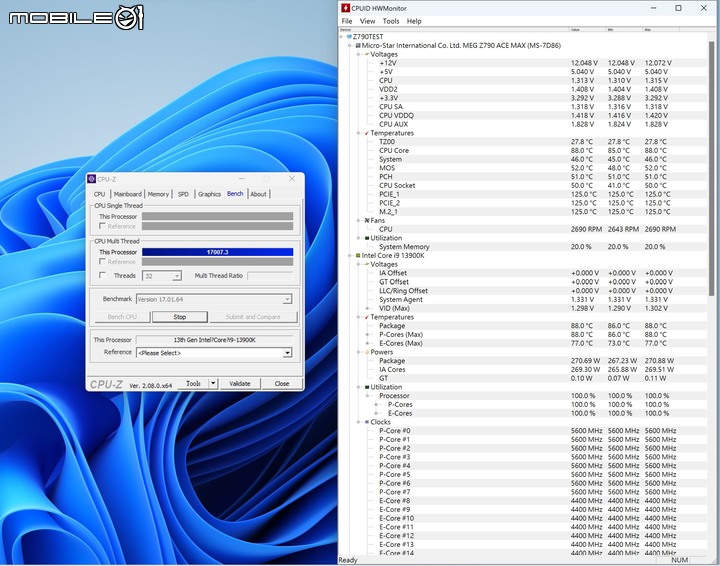Click the multi thread score bar 17007.3

[x=217, y=252]
